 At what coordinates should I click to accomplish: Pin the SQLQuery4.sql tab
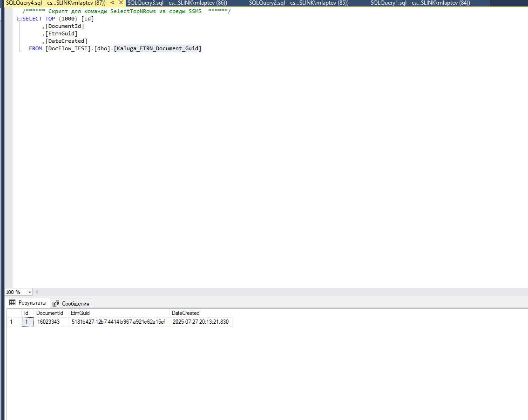113,3
